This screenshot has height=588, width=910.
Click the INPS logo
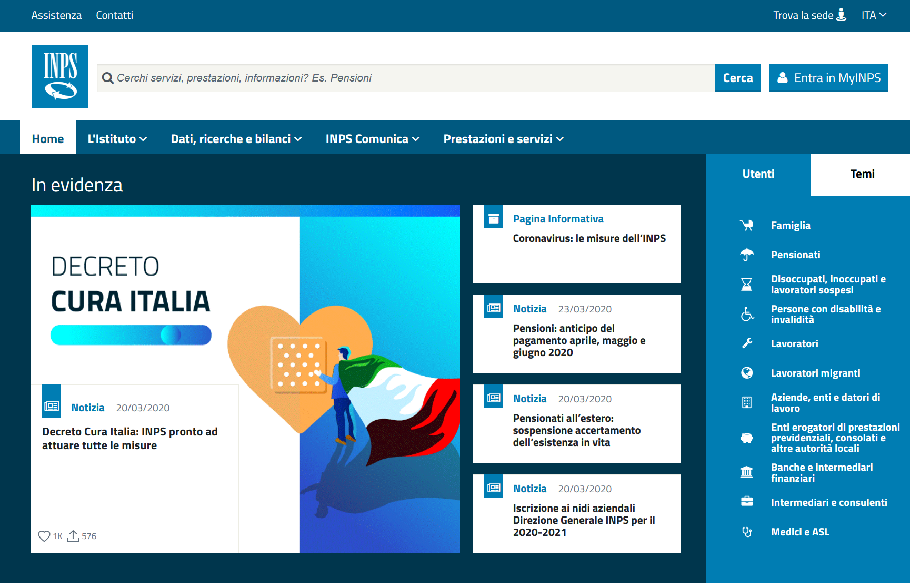point(60,76)
